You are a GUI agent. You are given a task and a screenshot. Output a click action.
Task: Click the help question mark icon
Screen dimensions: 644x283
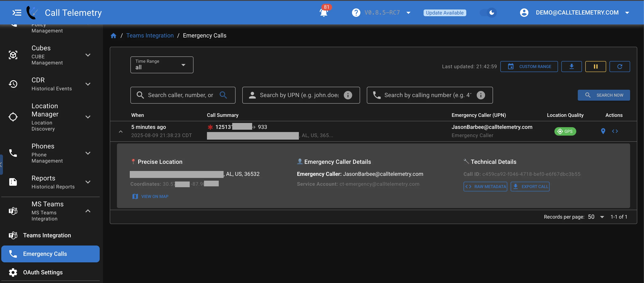coord(356,12)
